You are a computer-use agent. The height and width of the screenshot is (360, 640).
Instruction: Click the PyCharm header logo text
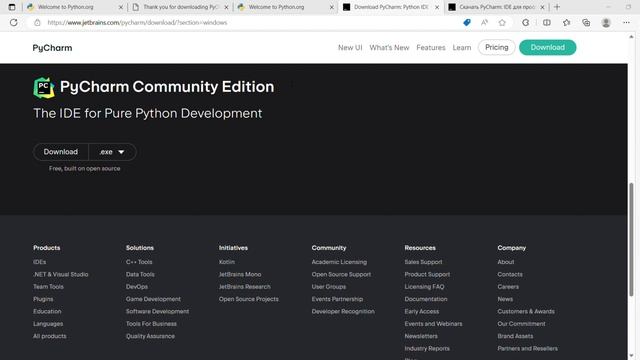(x=52, y=48)
